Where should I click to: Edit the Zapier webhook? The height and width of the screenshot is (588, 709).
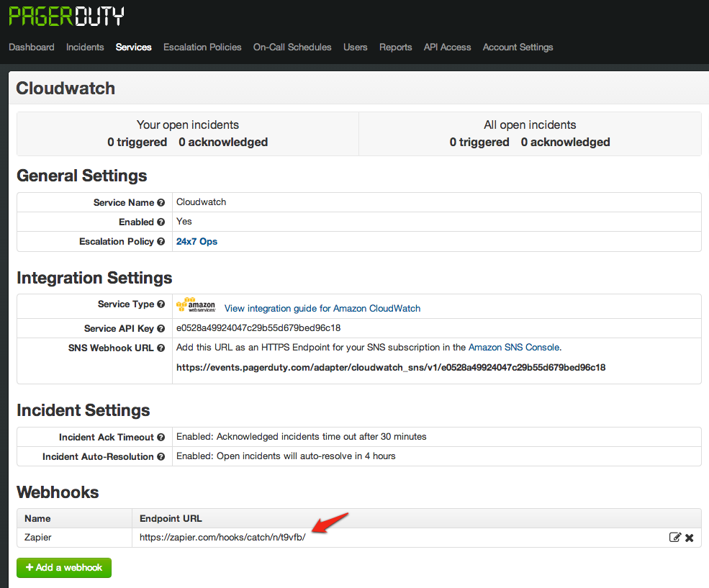click(x=674, y=538)
